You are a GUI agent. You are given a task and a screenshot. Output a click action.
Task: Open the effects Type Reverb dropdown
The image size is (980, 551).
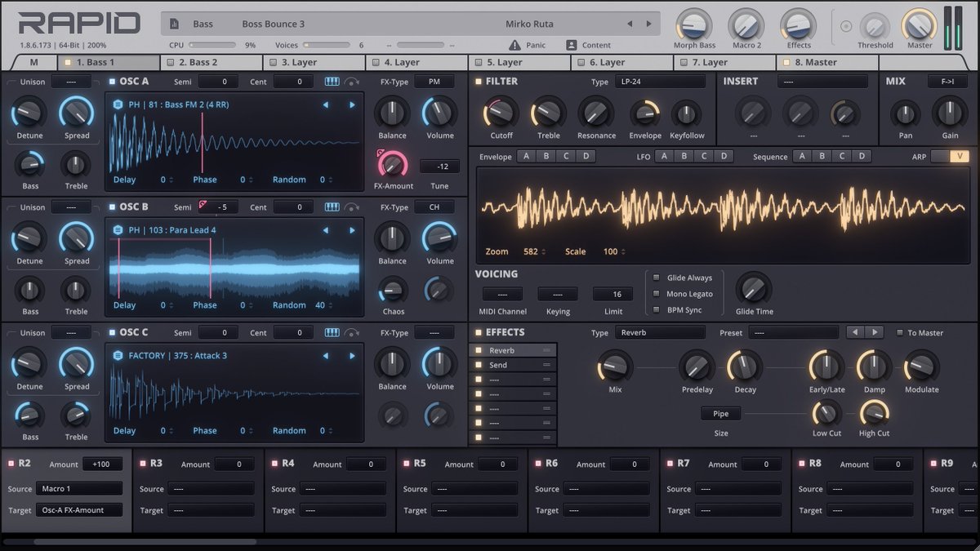660,333
